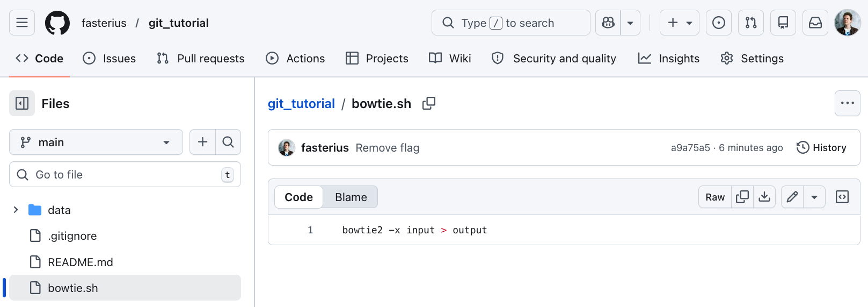Open the Copilot chat icon
The height and width of the screenshot is (307, 868).
[x=608, y=23]
